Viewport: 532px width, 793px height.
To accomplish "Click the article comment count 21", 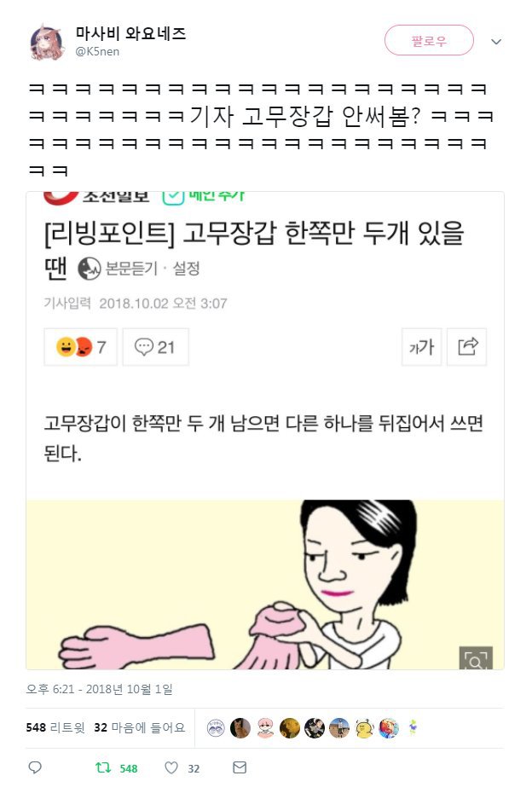I will point(155,347).
